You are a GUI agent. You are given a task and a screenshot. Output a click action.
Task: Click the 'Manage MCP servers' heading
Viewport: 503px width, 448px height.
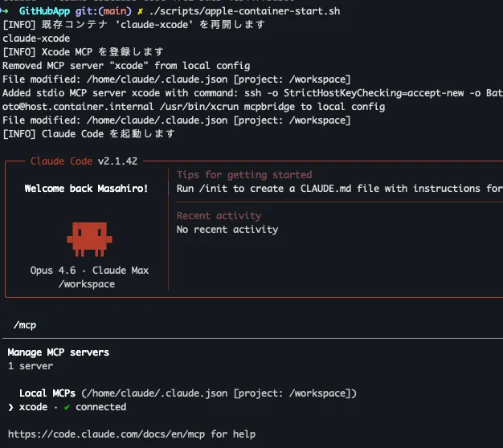[59, 352]
